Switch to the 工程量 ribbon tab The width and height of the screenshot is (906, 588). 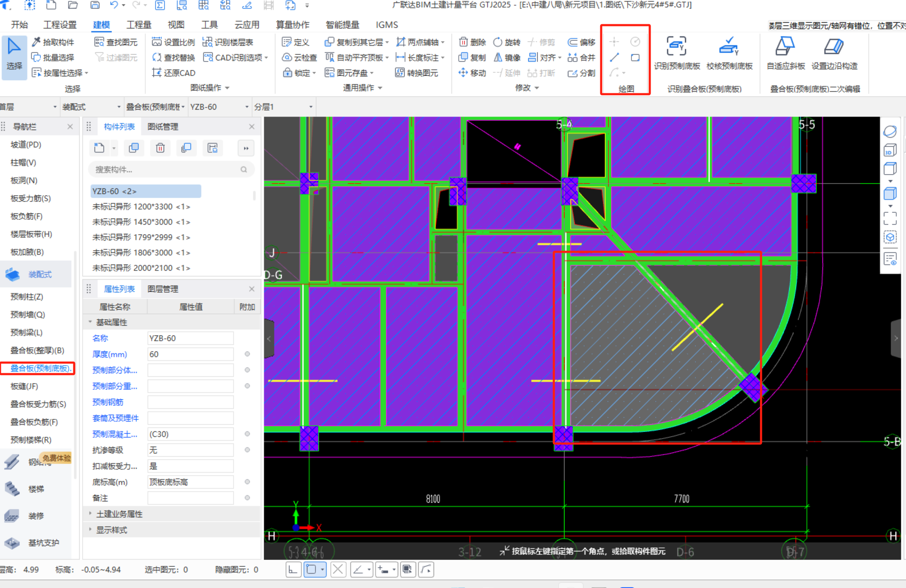click(139, 25)
